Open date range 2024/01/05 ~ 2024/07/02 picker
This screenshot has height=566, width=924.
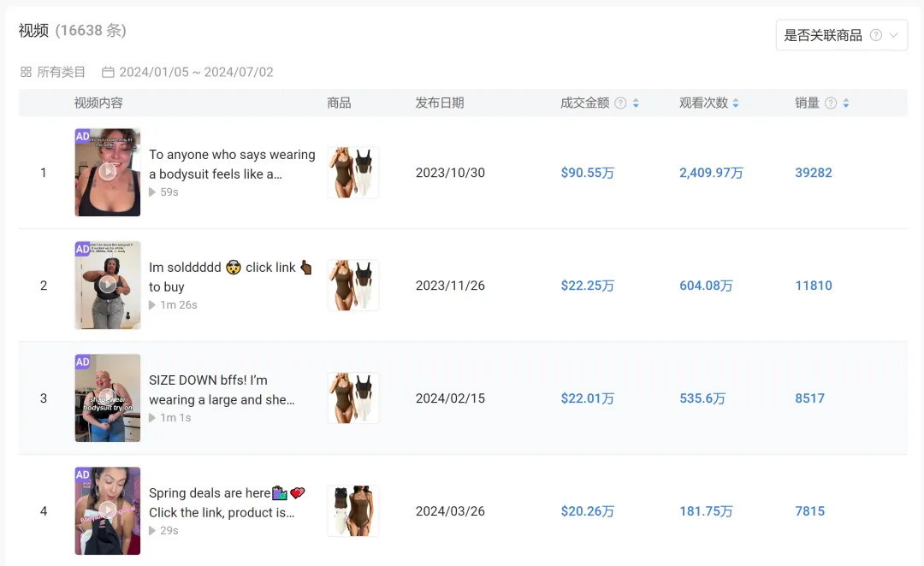click(196, 73)
